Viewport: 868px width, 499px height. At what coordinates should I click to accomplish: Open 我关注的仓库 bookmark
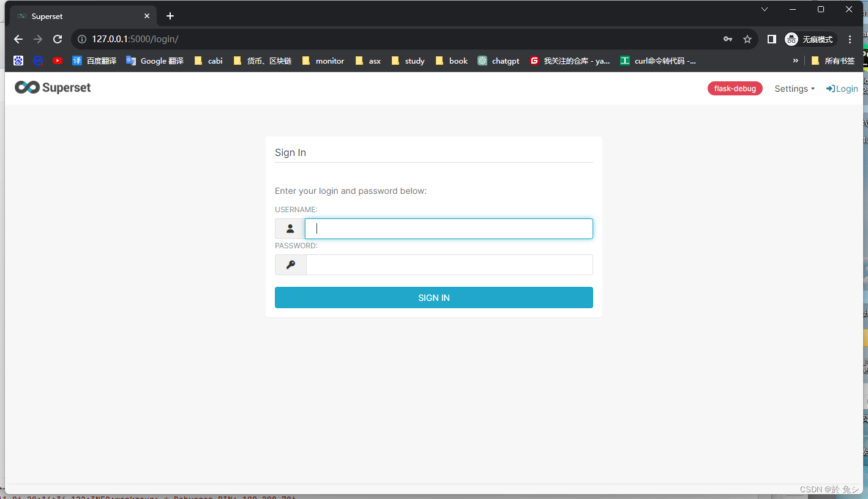click(570, 61)
